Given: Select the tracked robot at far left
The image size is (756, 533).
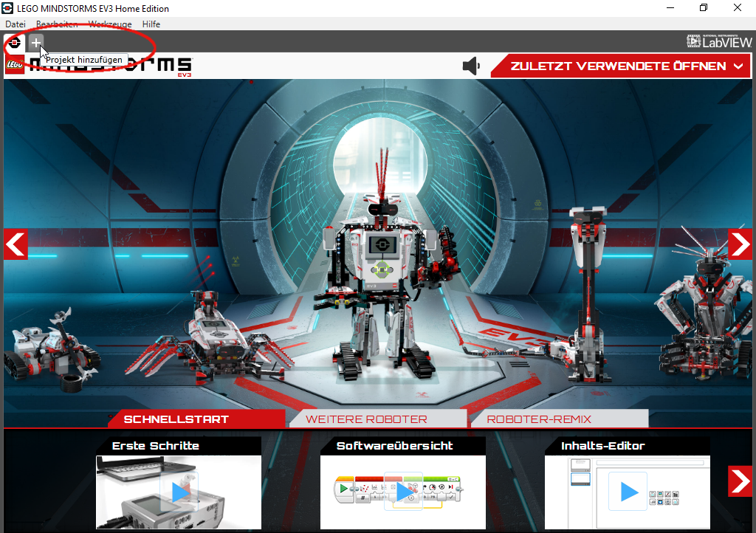Looking at the screenshot, I should (51, 349).
